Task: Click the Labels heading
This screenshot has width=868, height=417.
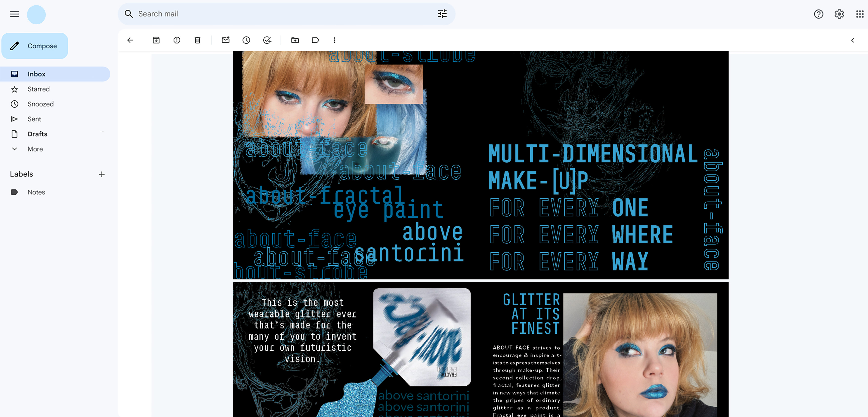Action: click(21, 174)
